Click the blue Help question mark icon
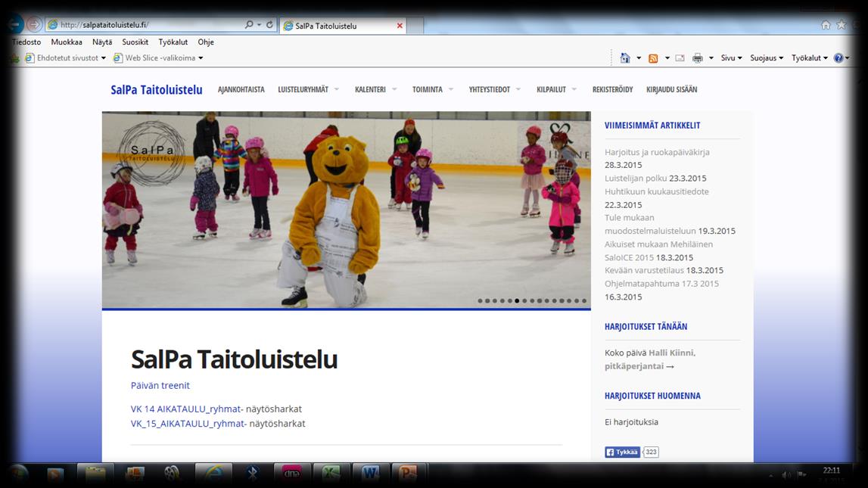 click(838, 58)
